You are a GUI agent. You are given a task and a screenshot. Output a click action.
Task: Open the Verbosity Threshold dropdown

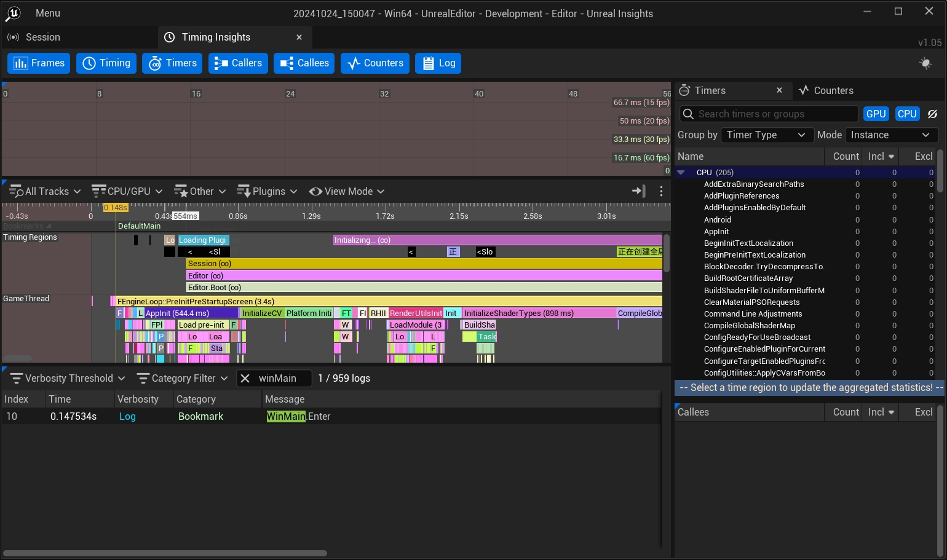point(68,379)
